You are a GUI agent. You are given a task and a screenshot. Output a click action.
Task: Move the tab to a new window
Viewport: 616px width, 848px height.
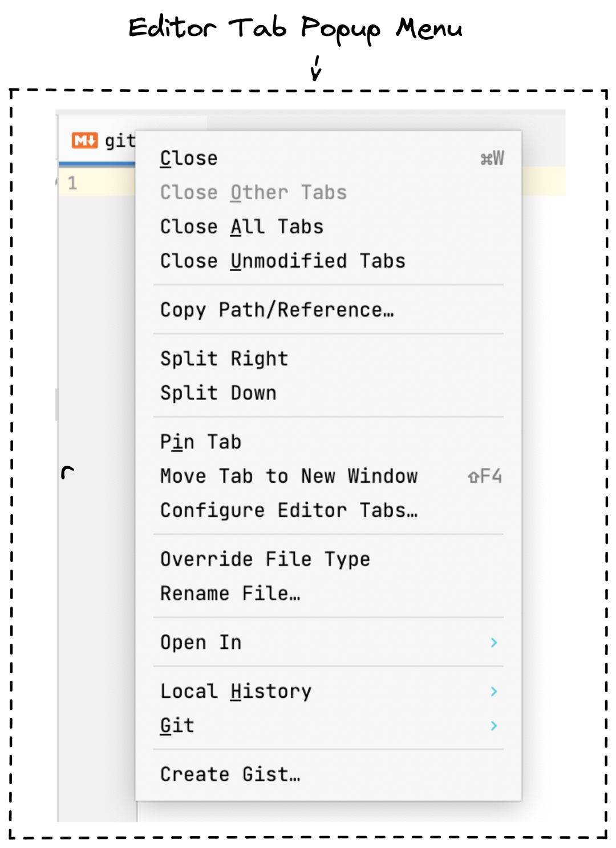289,476
